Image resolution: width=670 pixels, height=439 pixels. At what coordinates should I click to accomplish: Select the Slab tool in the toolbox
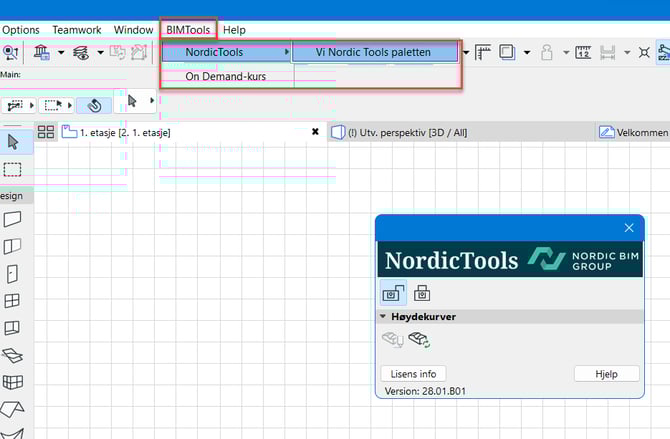pos(12,355)
